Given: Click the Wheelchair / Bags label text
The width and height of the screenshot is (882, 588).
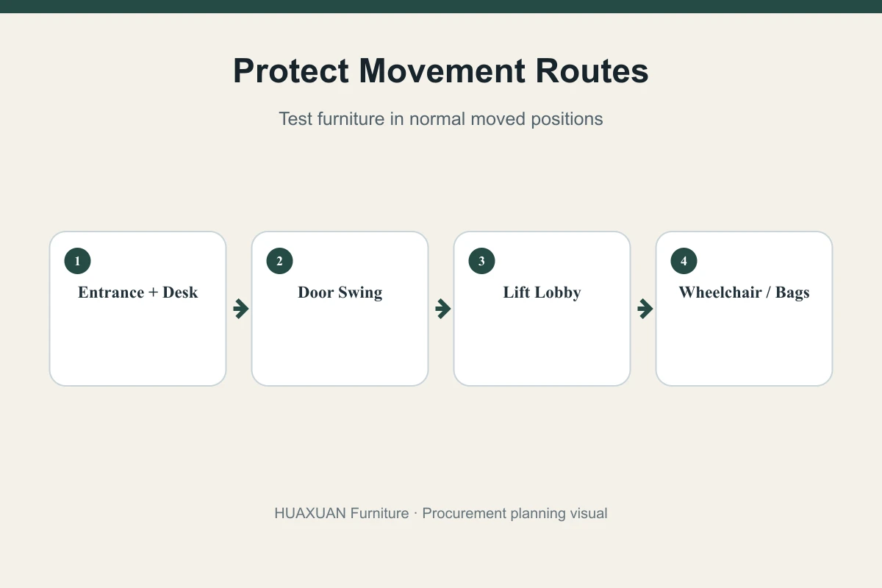Looking at the screenshot, I should click(x=744, y=293).
